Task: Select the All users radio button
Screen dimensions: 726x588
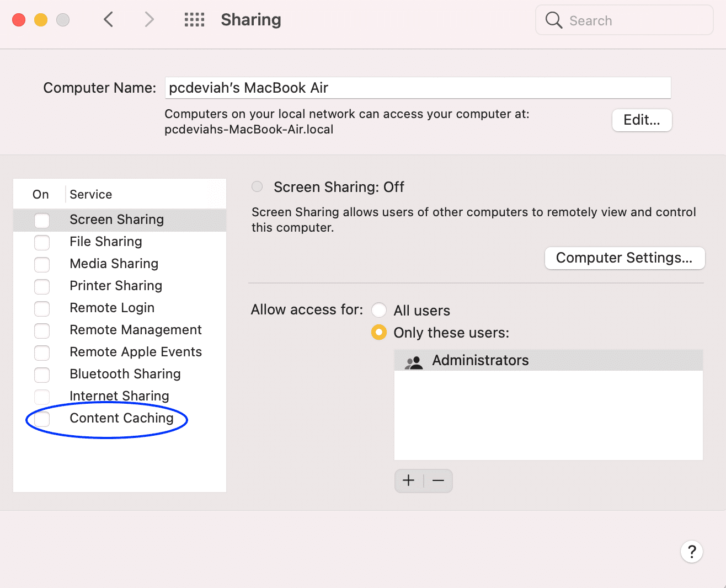Action: click(x=379, y=310)
